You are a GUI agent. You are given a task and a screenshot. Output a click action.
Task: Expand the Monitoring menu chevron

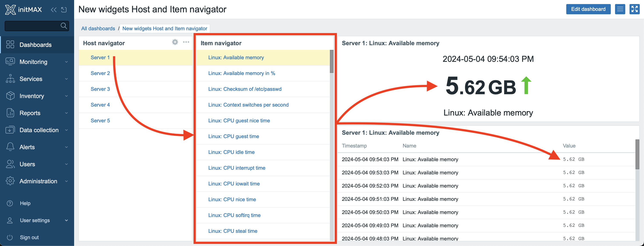tap(66, 62)
